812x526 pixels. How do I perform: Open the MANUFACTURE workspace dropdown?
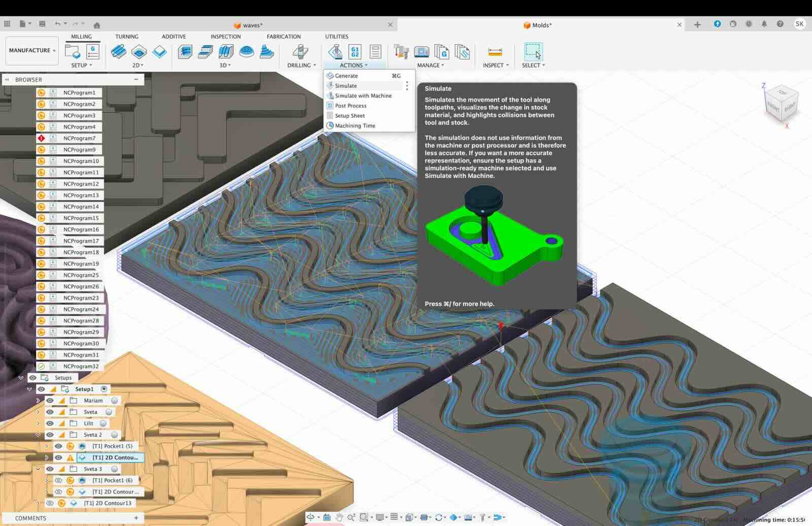(31, 50)
